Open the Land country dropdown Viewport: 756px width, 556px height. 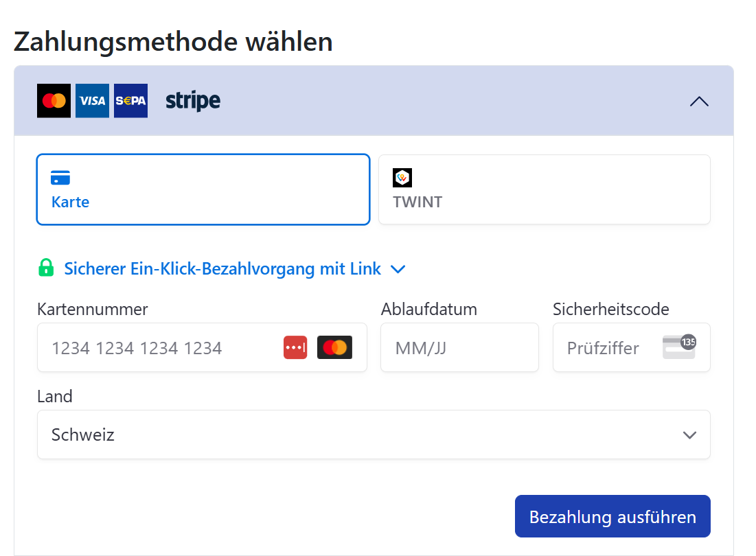coord(374,435)
